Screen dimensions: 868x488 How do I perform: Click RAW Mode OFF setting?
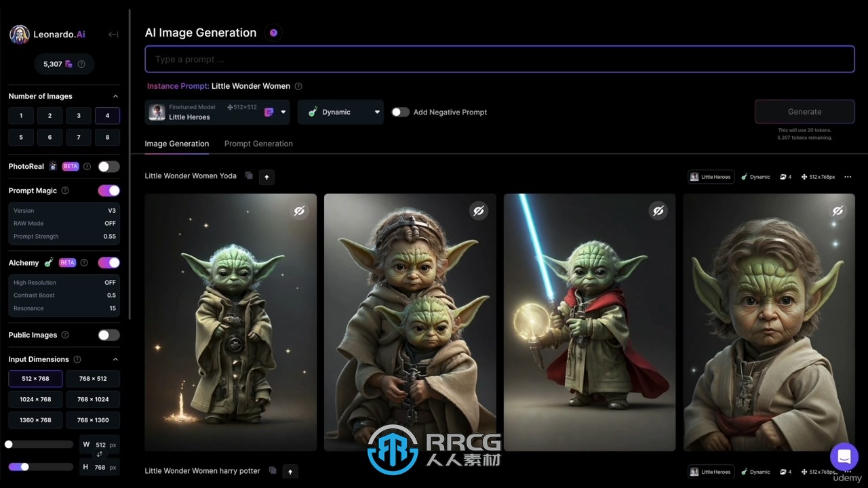[64, 224]
